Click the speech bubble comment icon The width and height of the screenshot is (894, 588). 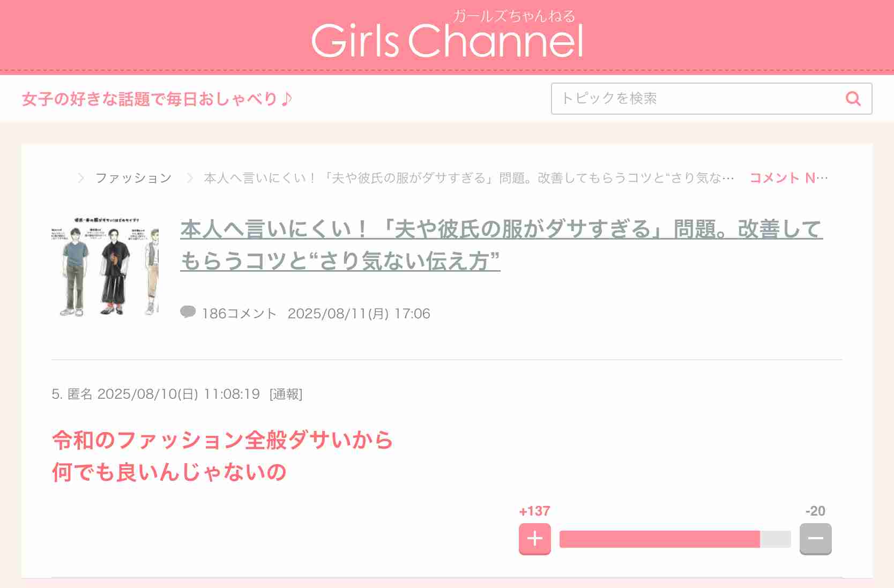click(x=188, y=312)
